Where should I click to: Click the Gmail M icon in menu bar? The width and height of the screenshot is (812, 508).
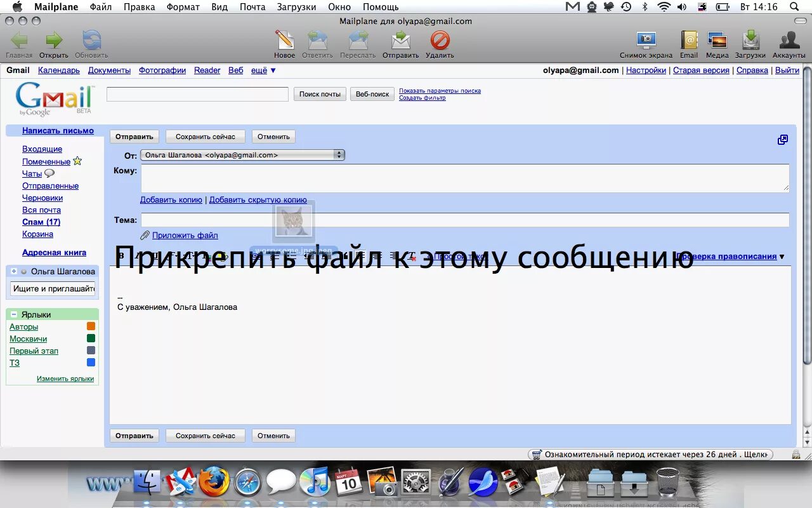coord(573,7)
